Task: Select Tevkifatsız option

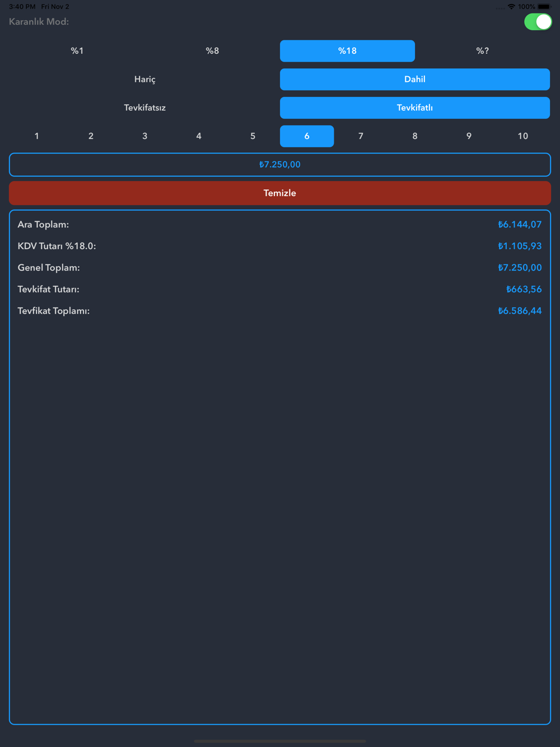Action: tap(144, 108)
